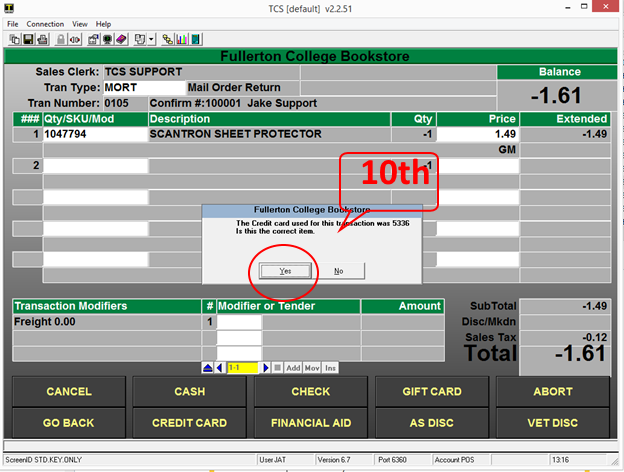Click the printer toolbar icon
This screenshot has height=472, width=624.
tap(43, 39)
